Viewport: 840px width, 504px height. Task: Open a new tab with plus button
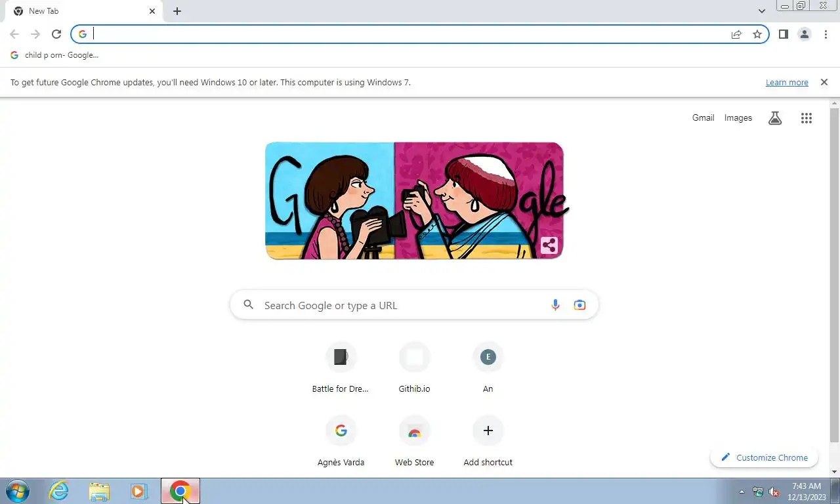pyautogui.click(x=177, y=11)
